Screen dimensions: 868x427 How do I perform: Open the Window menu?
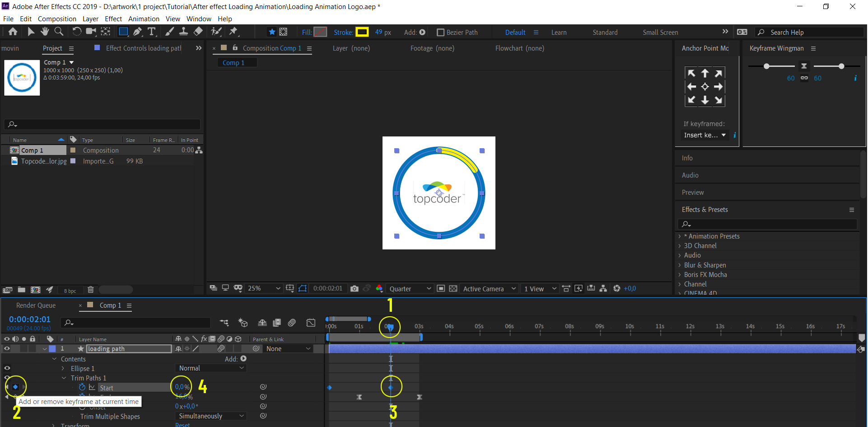point(199,19)
